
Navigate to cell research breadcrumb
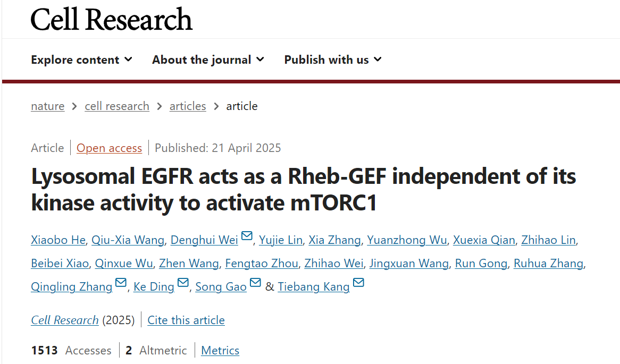coord(117,106)
